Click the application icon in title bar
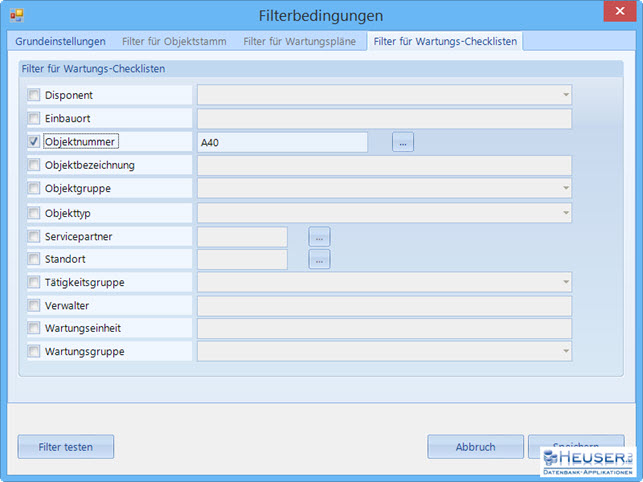 click(x=16, y=16)
